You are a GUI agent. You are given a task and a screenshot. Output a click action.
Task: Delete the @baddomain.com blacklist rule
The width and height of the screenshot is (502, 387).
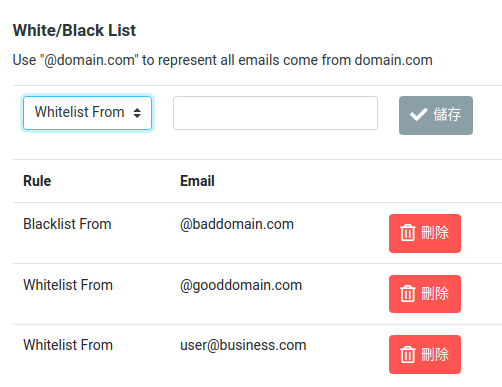pyautogui.click(x=425, y=233)
